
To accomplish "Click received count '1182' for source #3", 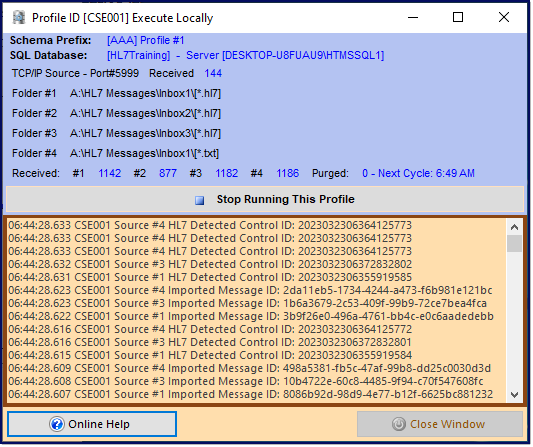I will tap(226, 174).
